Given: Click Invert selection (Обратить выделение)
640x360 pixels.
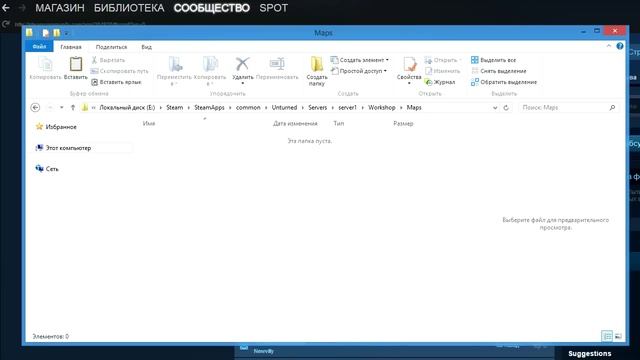Looking at the screenshot, I should point(504,82).
